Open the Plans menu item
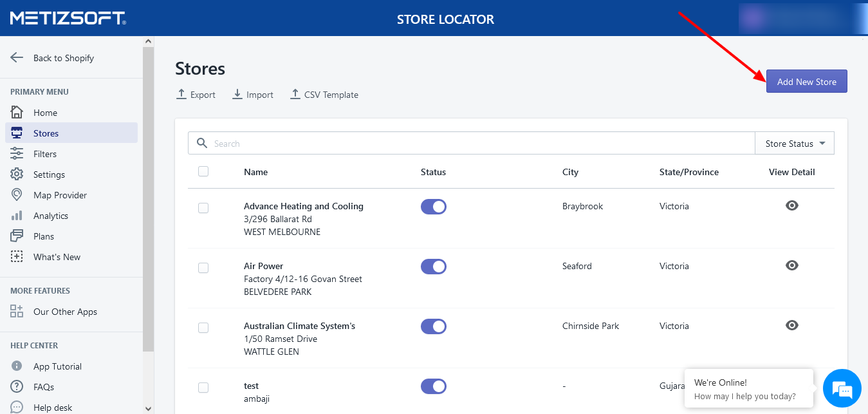 click(x=44, y=236)
